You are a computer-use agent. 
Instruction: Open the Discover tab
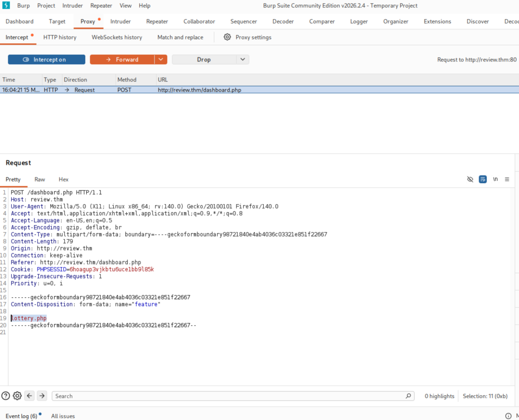pyautogui.click(x=477, y=21)
